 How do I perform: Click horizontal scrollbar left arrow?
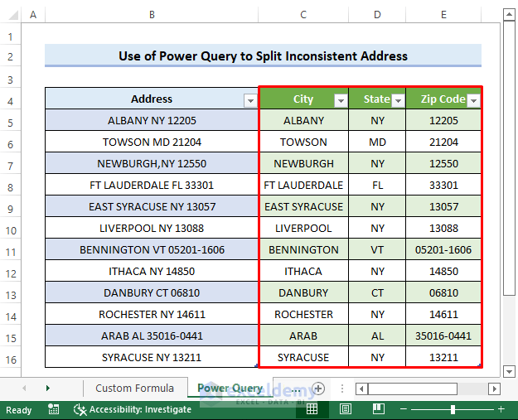click(x=361, y=389)
